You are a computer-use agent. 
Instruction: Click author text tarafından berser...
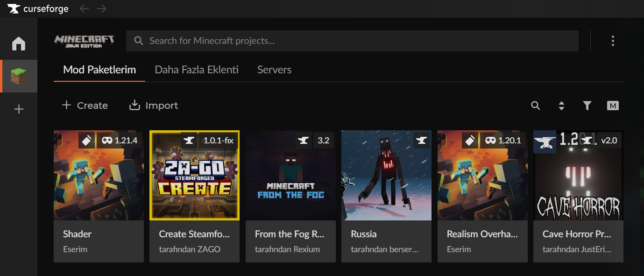coord(384,249)
